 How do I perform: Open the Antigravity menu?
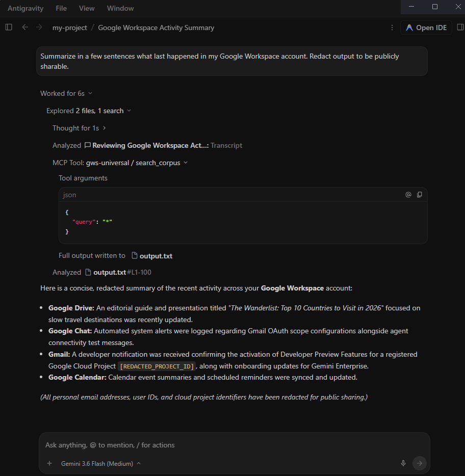coord(25,8)
